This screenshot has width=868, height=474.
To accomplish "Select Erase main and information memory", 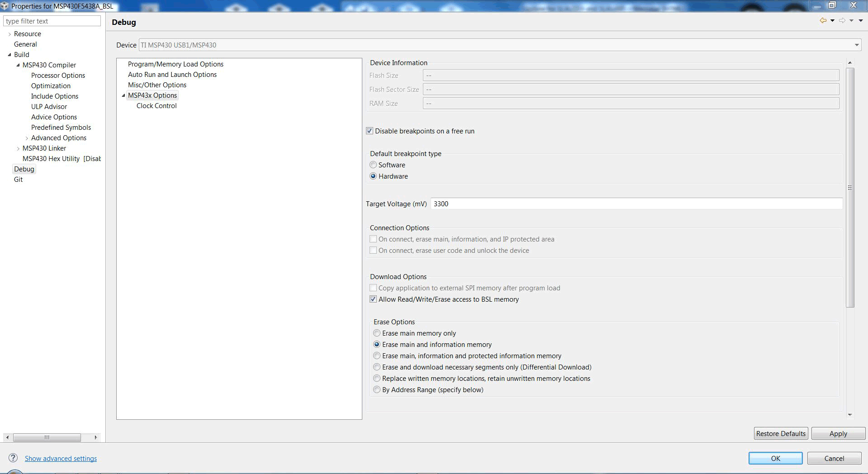I will click(x=377, y=345).
